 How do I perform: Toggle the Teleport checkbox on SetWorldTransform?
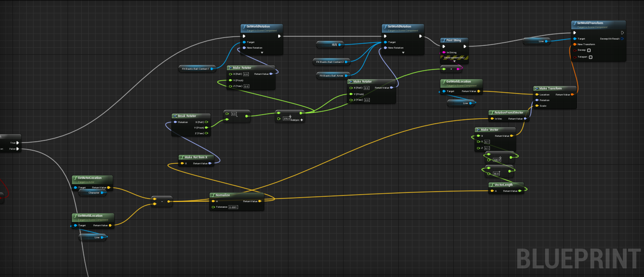coord(591,57)
